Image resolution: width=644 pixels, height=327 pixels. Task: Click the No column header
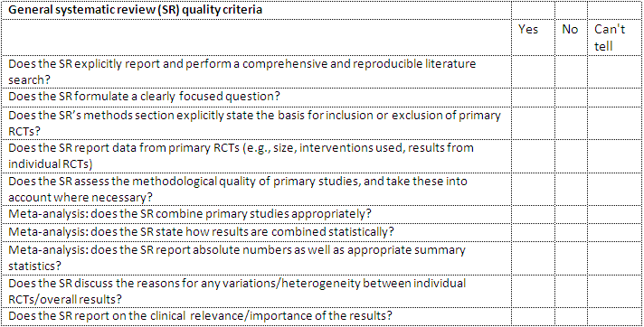pyautogui.click(x=570, y=30)
